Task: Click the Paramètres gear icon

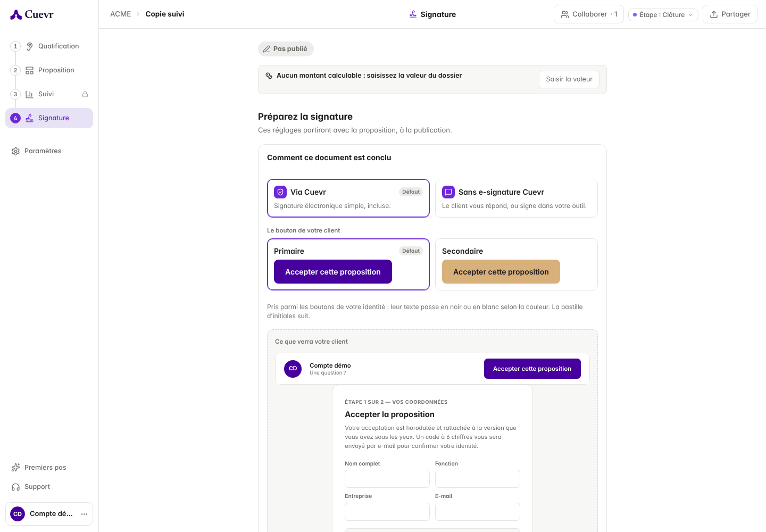Action: tap(16, 151)
